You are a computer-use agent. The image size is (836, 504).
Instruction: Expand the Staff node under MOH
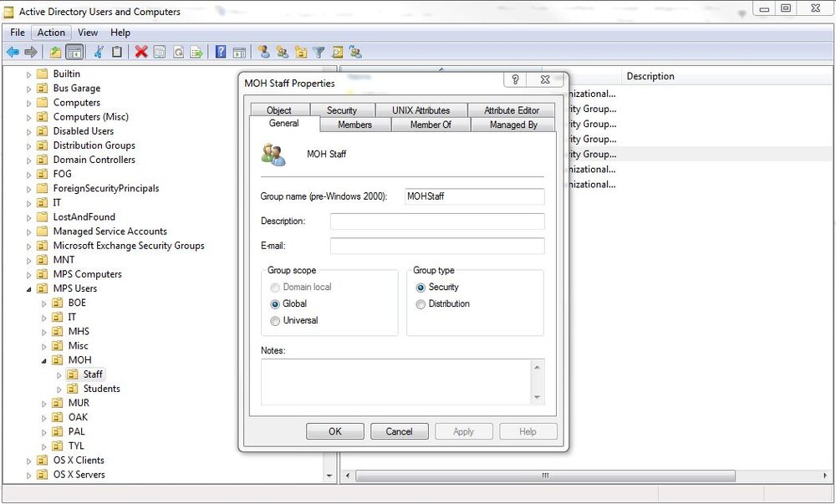coord(59,375)
